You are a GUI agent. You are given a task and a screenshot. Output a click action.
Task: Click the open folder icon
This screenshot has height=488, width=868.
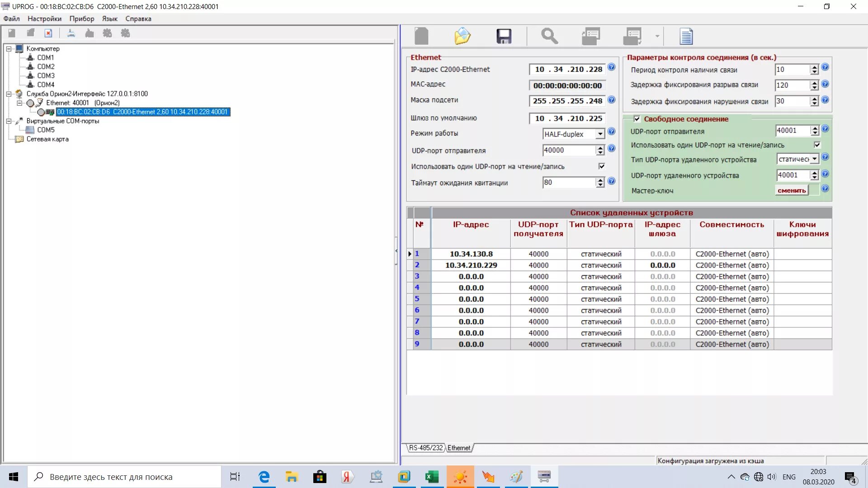coord(462,36)
